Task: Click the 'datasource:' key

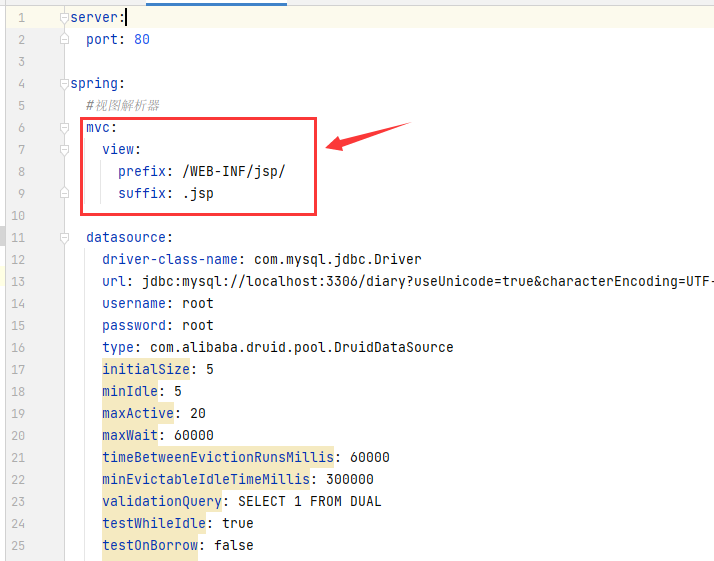Action: 129,238
